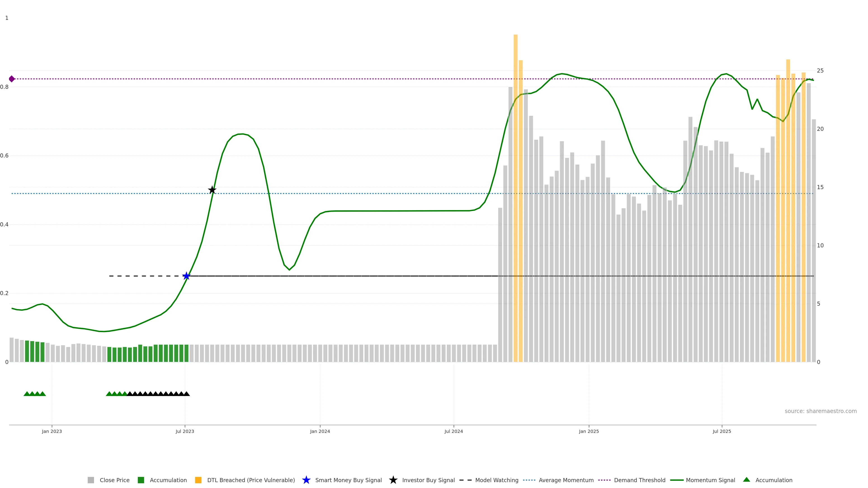Click the gray Close Price legend square
Screen dimensions: 868x488
[91, 480]
